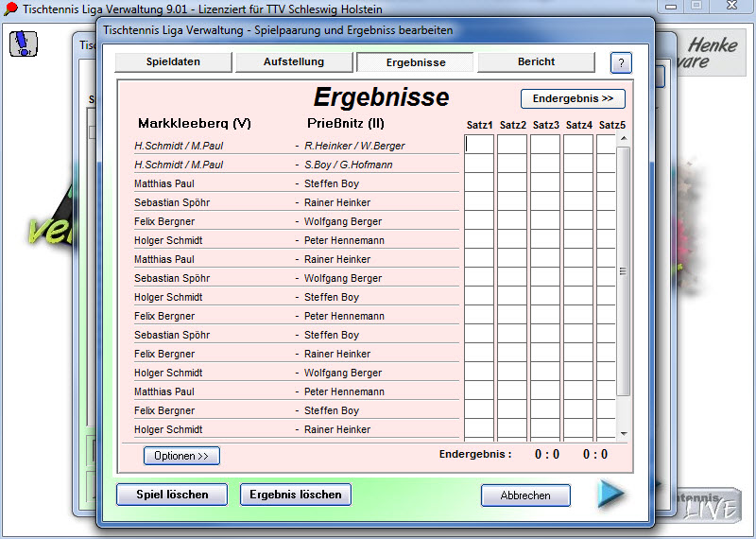This screenshot has height=539, width=756.
Task: Click the Ergebnis löschen button
Action: click(x=296, y=495)
